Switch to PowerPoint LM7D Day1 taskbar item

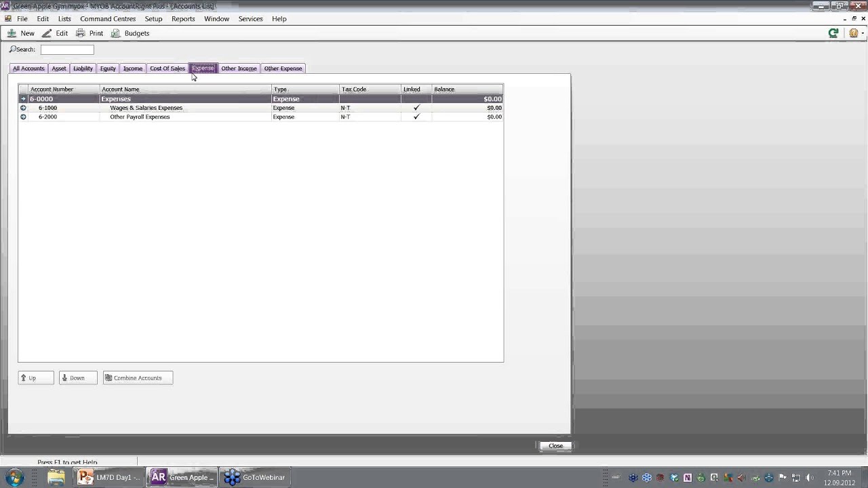coord(109,477)
